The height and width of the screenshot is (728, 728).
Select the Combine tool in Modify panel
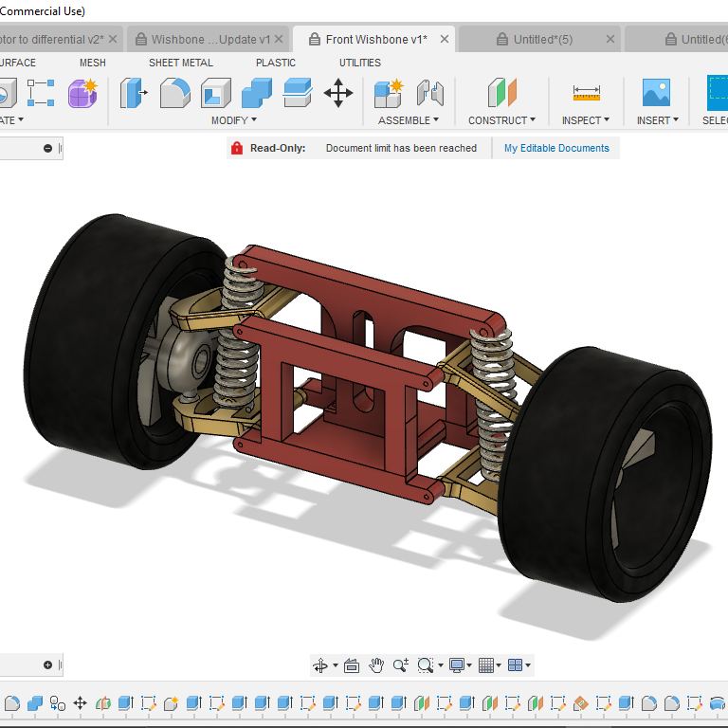257,93
